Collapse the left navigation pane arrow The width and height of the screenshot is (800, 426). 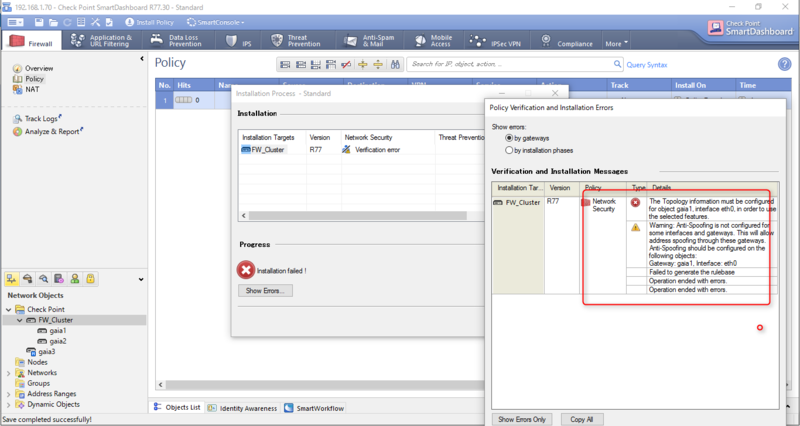click(142, 59)
